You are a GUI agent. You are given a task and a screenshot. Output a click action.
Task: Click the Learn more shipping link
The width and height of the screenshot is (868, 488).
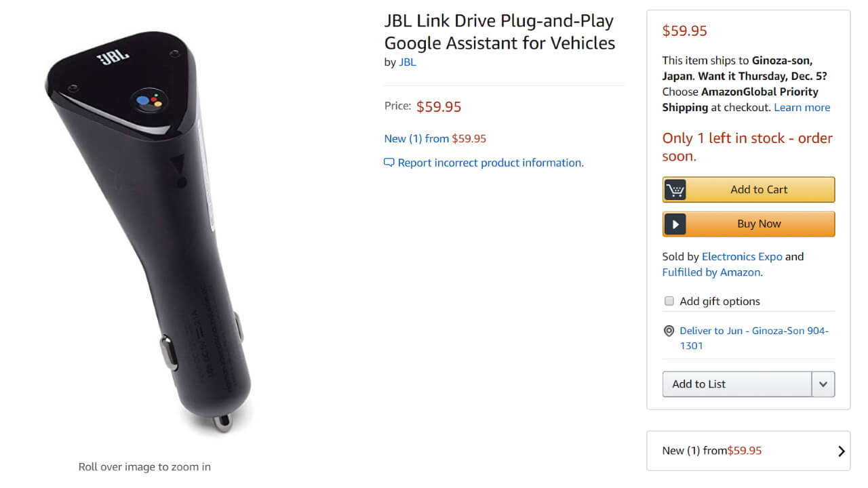pyautogui.click(x=802, y=108)
